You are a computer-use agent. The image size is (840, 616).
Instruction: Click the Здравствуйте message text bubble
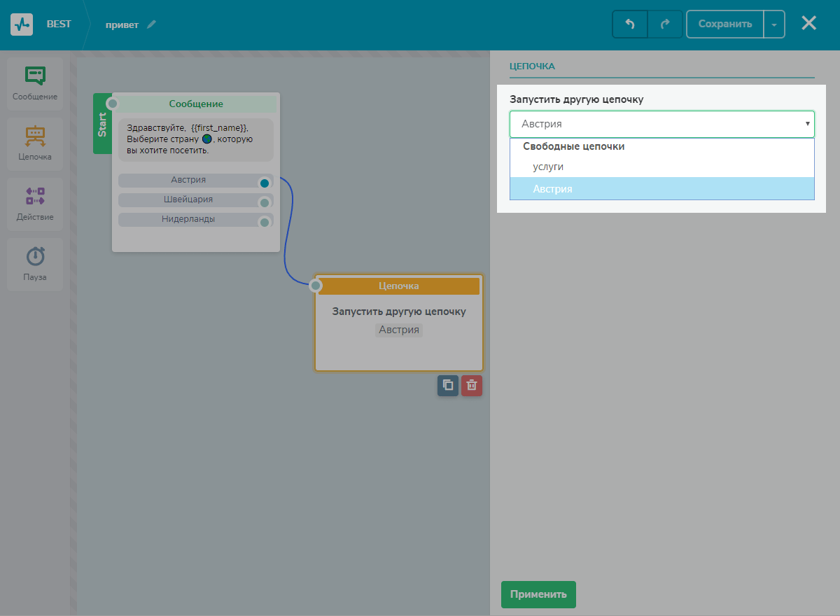196,140
